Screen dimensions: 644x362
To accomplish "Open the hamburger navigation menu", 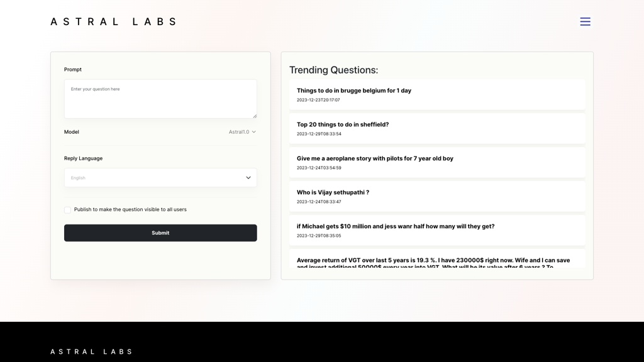I will pos(585,21).
